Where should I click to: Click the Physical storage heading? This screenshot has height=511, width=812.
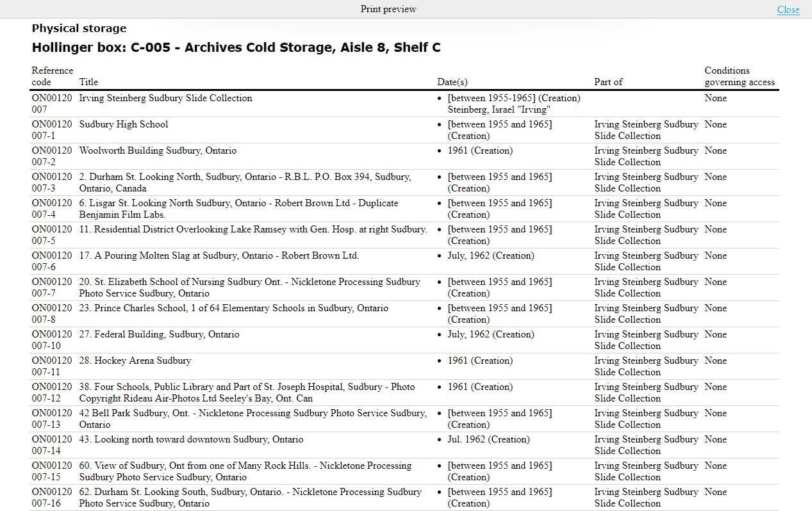tap(79, 28)
